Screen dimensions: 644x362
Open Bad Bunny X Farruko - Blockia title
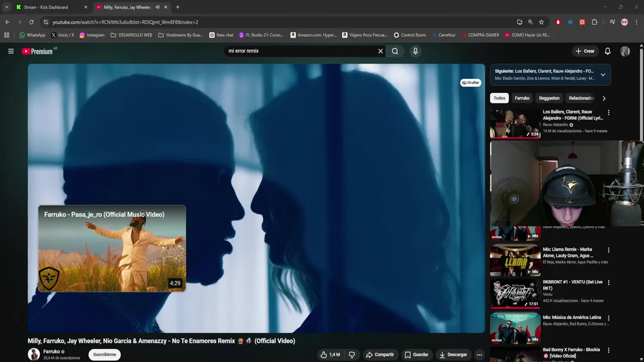pyautogui.click(x=572, y=352)
